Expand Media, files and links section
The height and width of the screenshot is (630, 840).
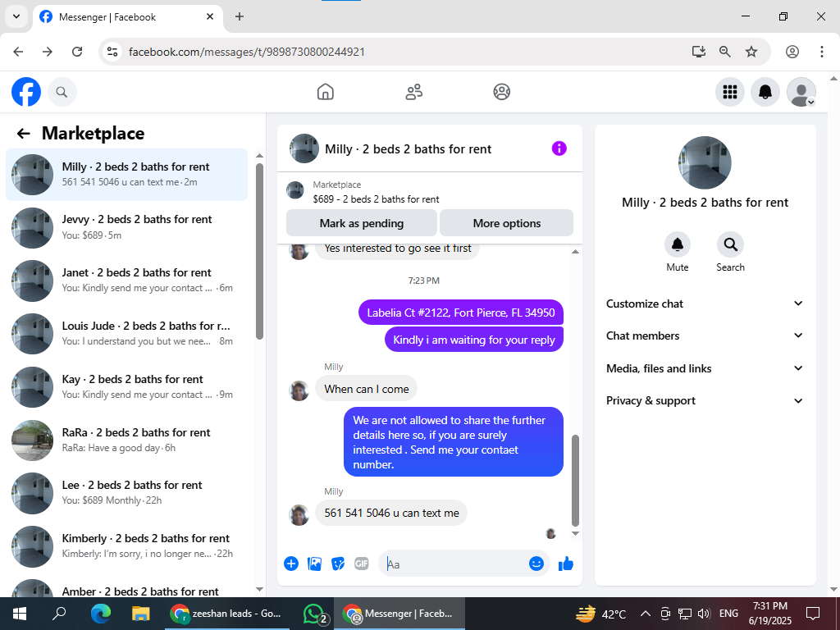pyautogui.click(x=705, y=368)
